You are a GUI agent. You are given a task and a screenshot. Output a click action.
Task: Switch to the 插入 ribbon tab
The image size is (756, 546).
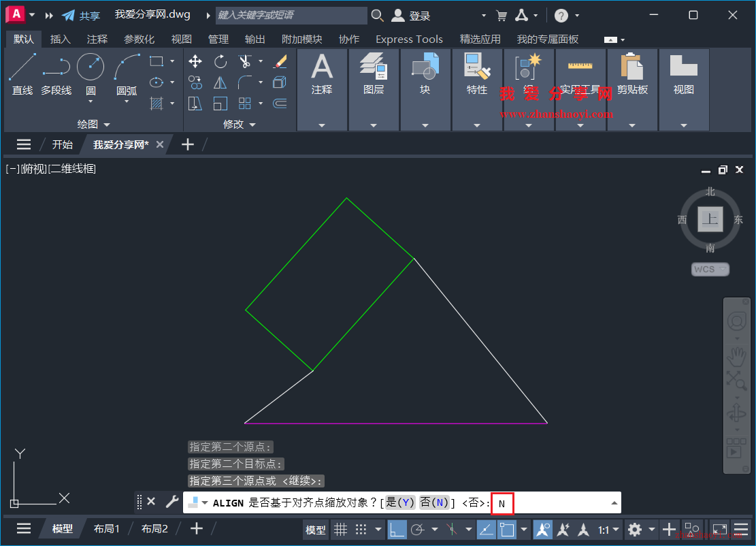point(60,39)
